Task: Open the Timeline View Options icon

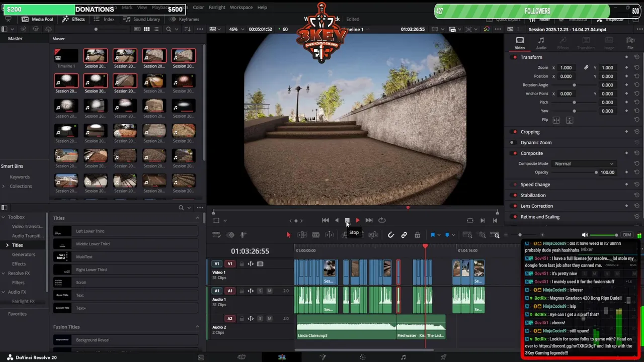Action: tap(217, 235)
